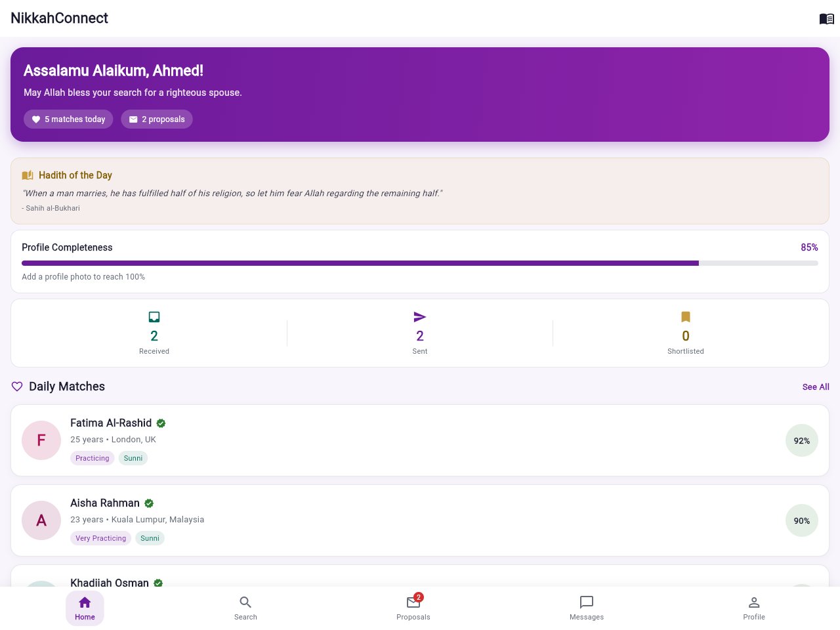Click the Practicing tag on Fatima's card
This screenshot has width=840, height=630.
point(93,458)
